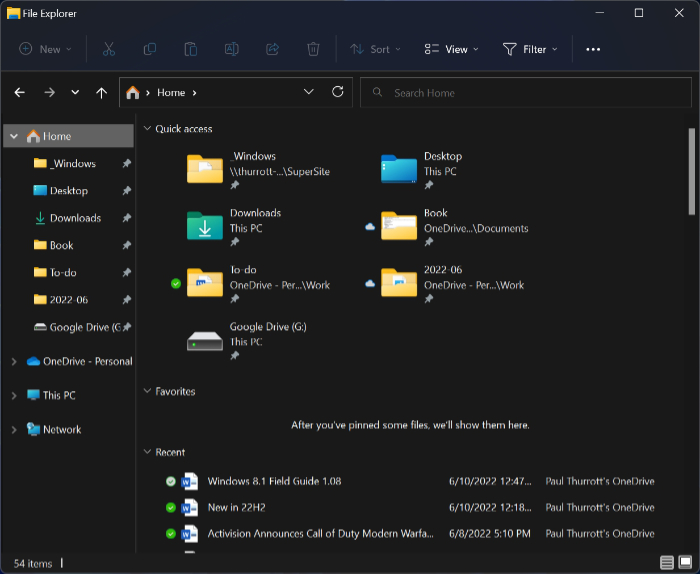Unpin Downloads from the navigation pane
The height and width of the screenshot is (574, 700).
tap(127, 218)
